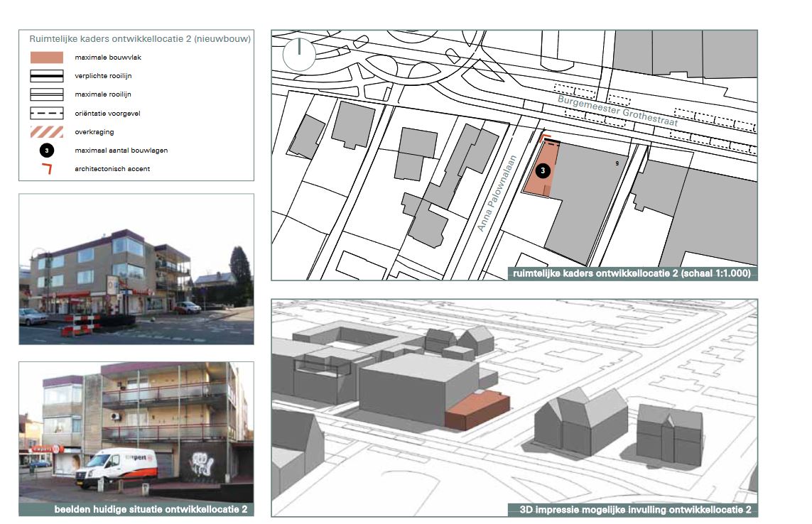This screenshot has width=812, height=524.
Task: Click the house number '9' on the map
Action: (617, 163)
